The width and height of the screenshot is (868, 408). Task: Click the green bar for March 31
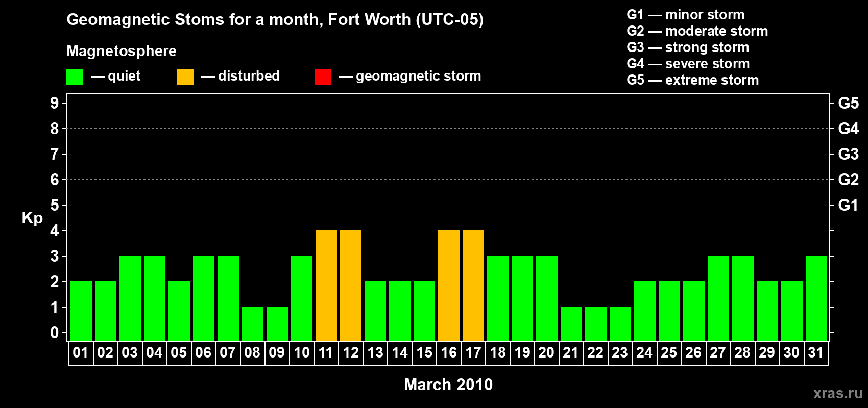(816, 298)
